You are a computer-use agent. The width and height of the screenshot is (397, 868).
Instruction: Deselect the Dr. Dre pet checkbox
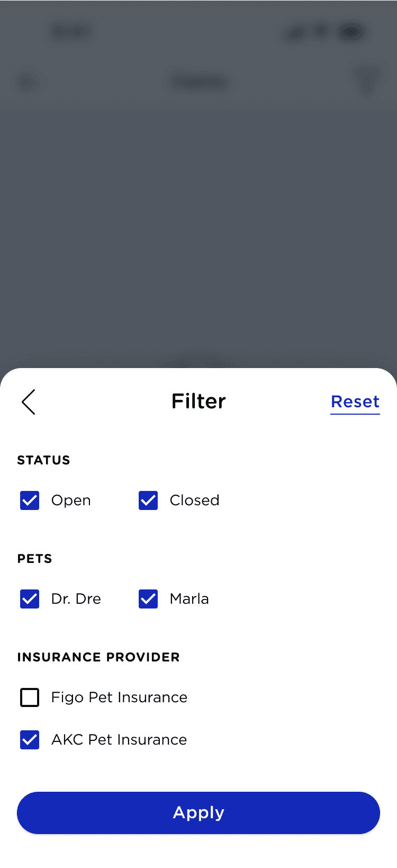point(30,599)
